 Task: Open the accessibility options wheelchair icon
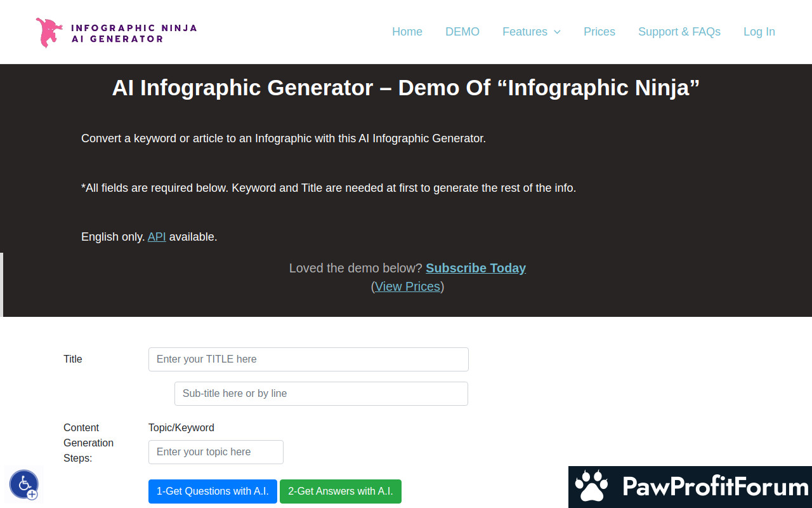(24, 485)
